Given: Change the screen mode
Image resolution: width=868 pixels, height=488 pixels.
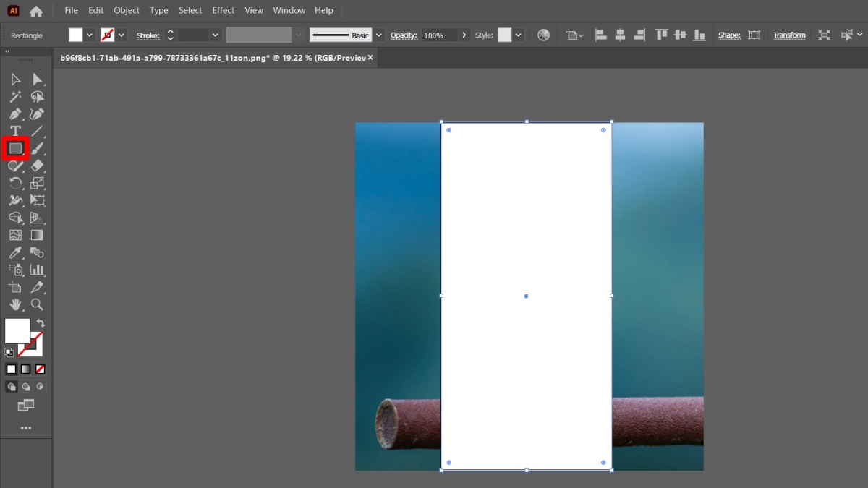Looking at the screenshot, I should click(x=26, y=405).
